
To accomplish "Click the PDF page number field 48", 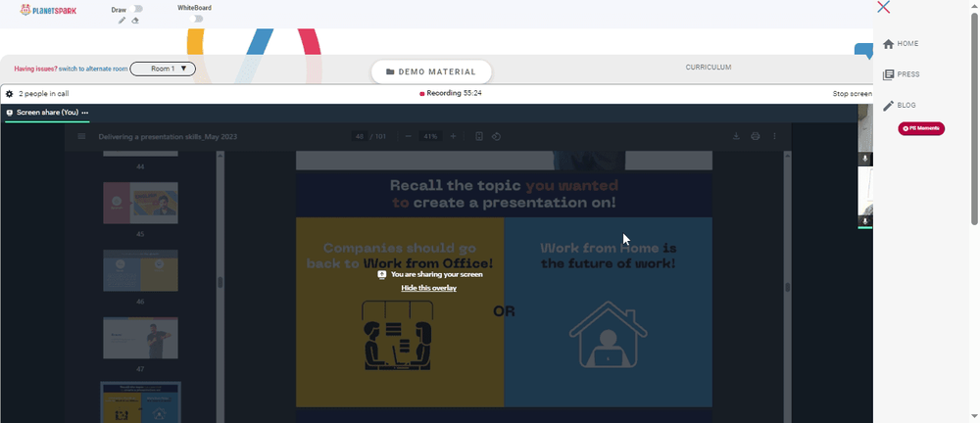I will pyautogui.click(x=360, y=136).
